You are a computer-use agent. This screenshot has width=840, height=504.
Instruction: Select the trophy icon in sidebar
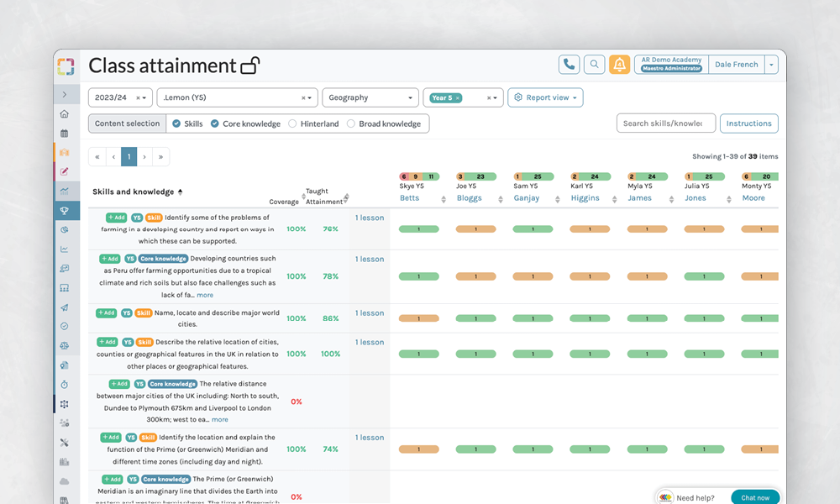coord(65,211)
